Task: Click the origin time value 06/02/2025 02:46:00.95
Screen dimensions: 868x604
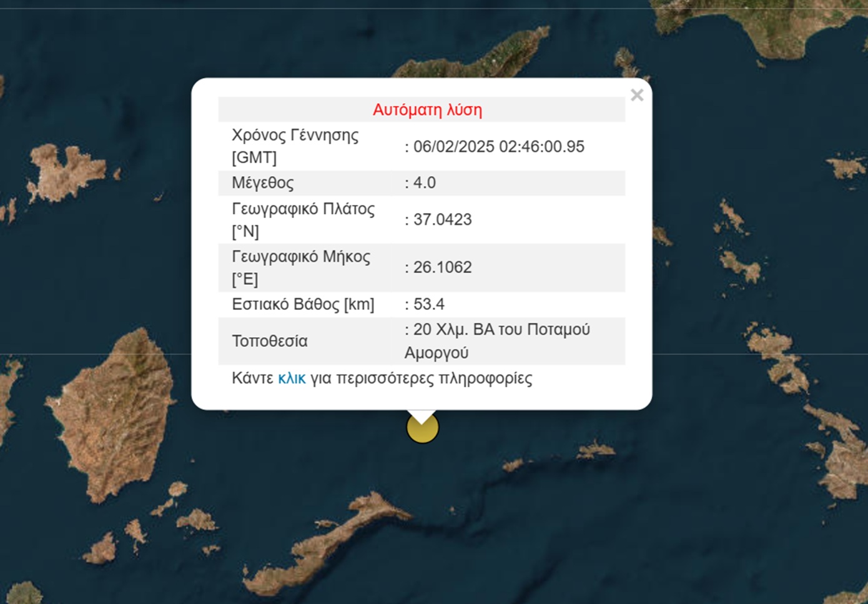Action: [x=498, y=147]
